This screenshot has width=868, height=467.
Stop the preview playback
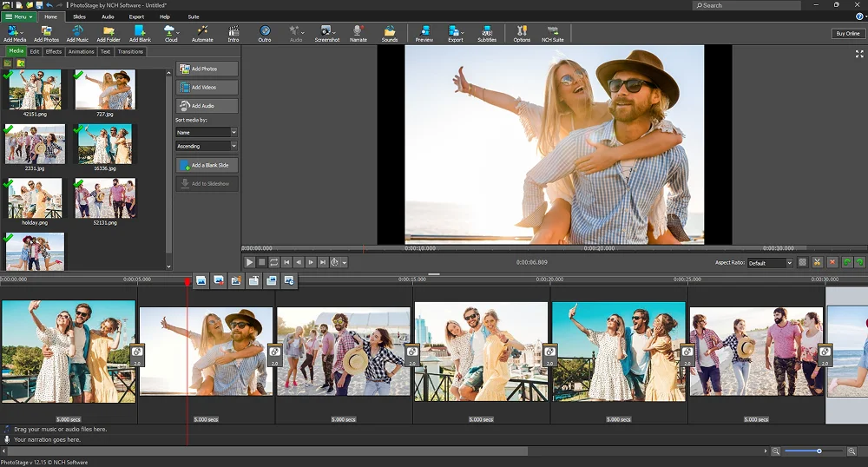coord(262,262)
